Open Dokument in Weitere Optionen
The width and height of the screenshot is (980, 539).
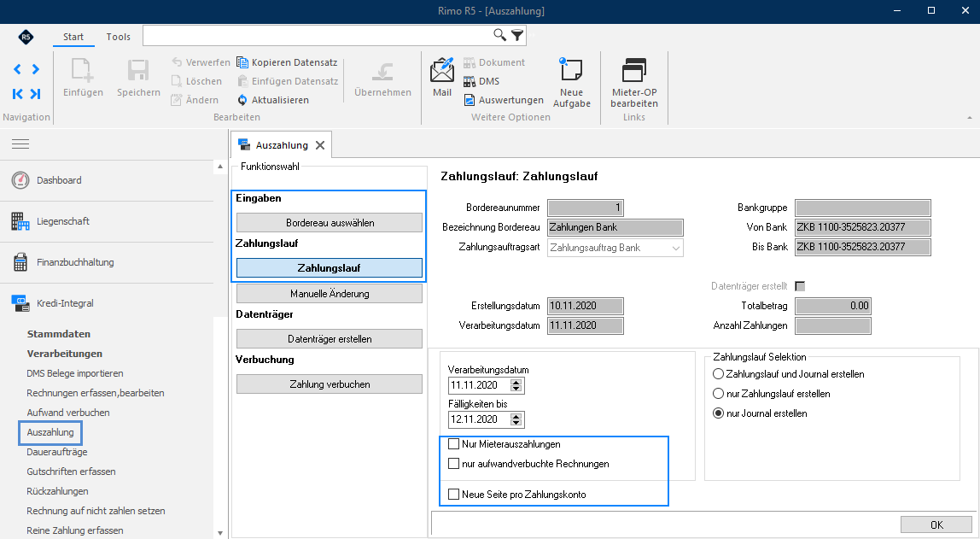[x=493, y=62]
